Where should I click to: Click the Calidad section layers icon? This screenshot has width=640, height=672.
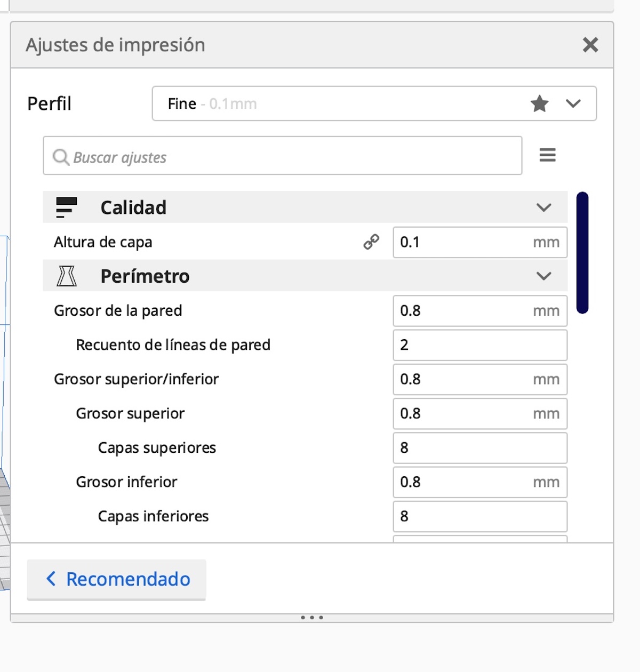(67, 207)
